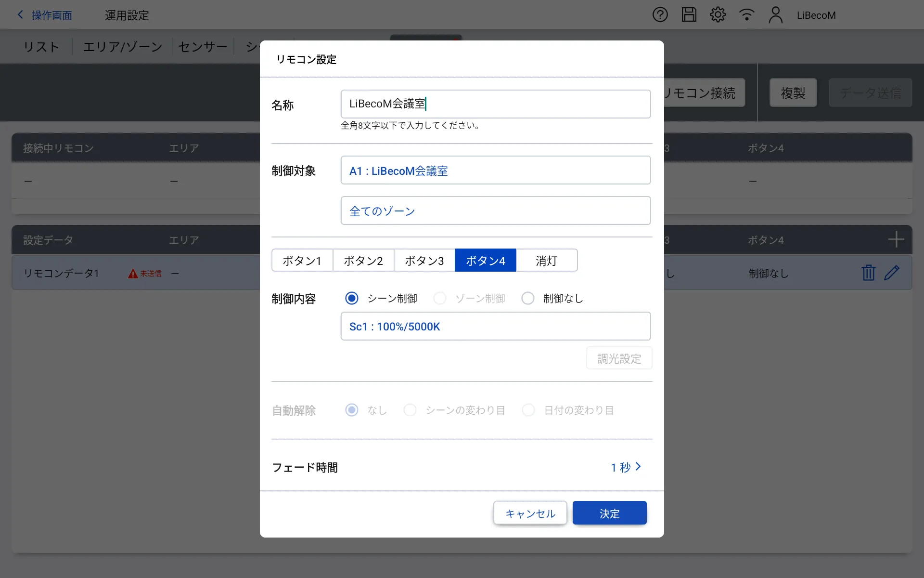Select シーン制御 radio button

(352, 299)
